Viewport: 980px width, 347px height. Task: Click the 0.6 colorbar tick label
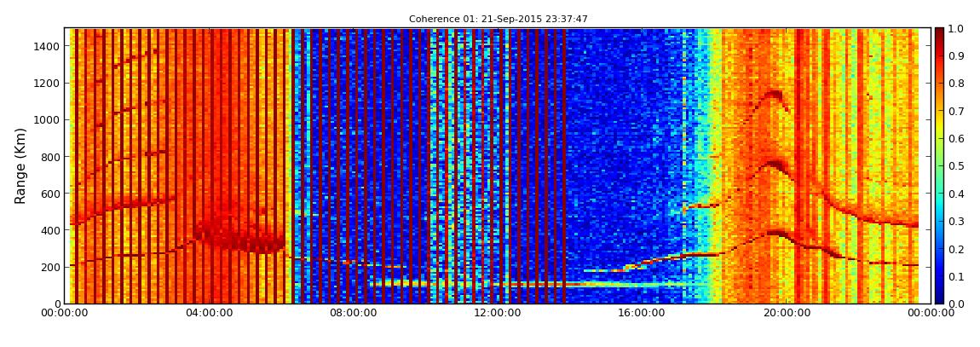click(x=958, y=139)
